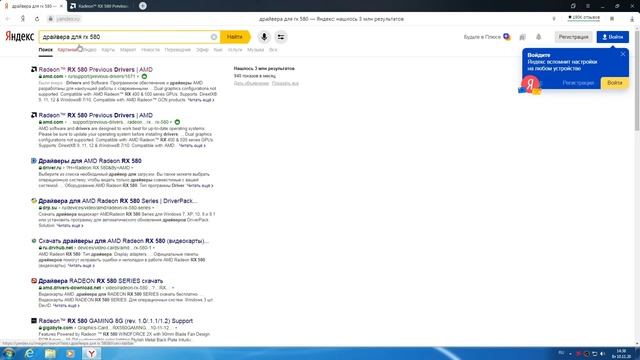Open 'Radeon RX 580 GAMING 8G' Gigabyte support result
The image size is (640, 360).
coord(116,321)
